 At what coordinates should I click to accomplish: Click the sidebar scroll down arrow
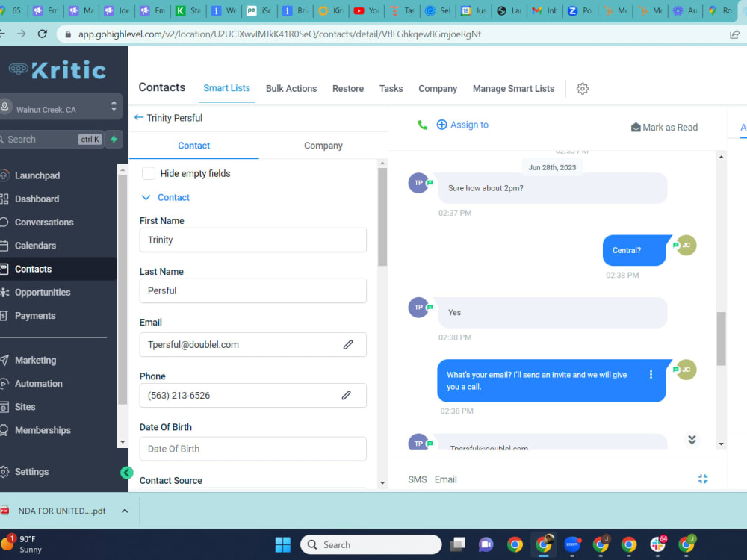(x=123, y=442)
